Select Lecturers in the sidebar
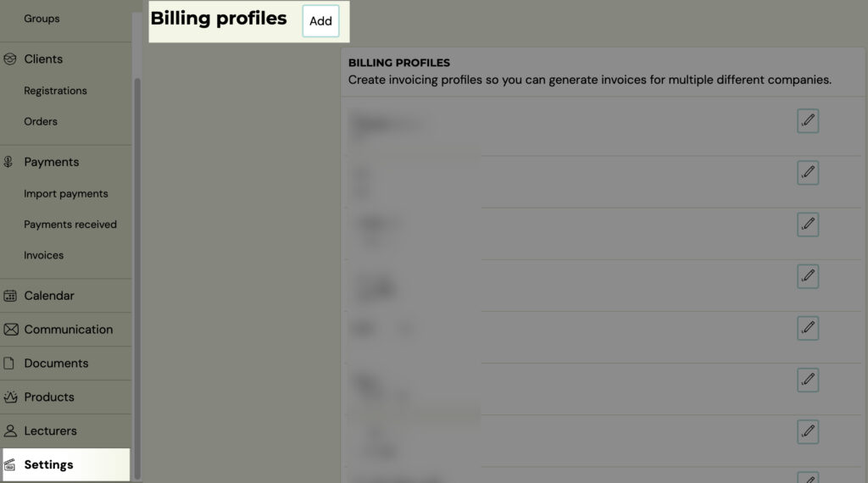This screenshot has height=483, width=868. pos(66,430)
